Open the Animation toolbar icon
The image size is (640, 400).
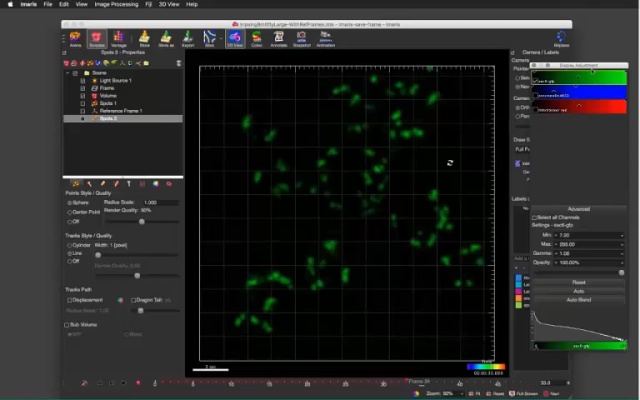pyautogui.click(x=326, y=39)
